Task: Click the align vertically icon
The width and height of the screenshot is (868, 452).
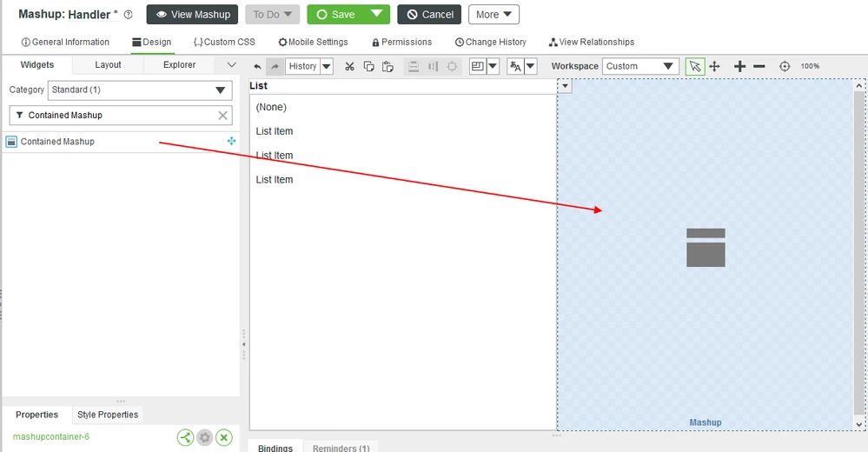Action: [414, 66]
